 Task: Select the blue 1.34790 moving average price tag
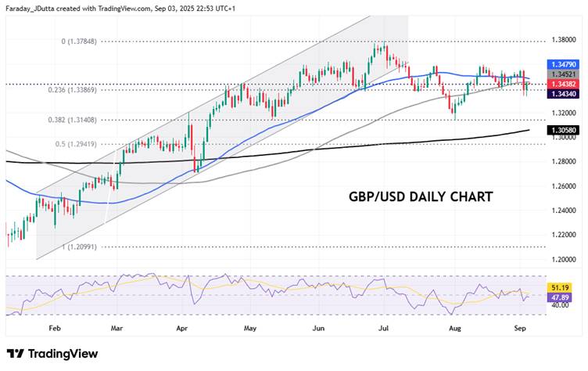(563, 63)
